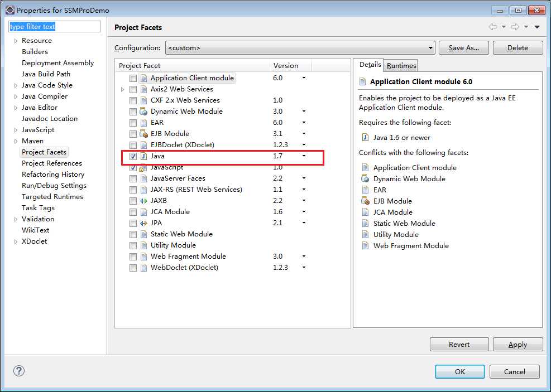Enable the JavaServer Faces checkbox

pyautogui.click(x=133, y=178)
